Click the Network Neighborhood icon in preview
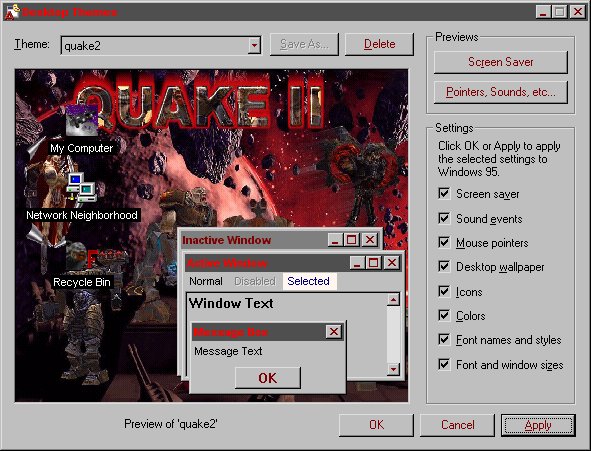Image resolution: width=591 pixels, height=451 pixels. pyautogui.click(x=81, y=188)
